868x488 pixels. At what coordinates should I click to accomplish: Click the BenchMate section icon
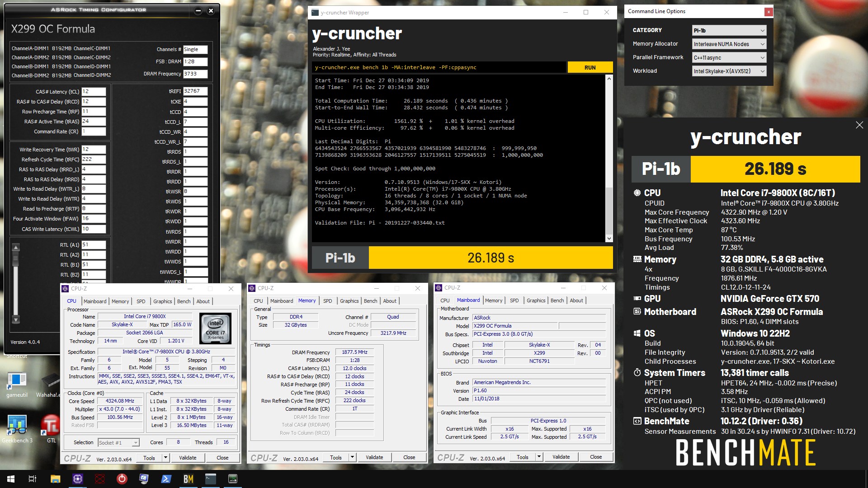(637, 421)
